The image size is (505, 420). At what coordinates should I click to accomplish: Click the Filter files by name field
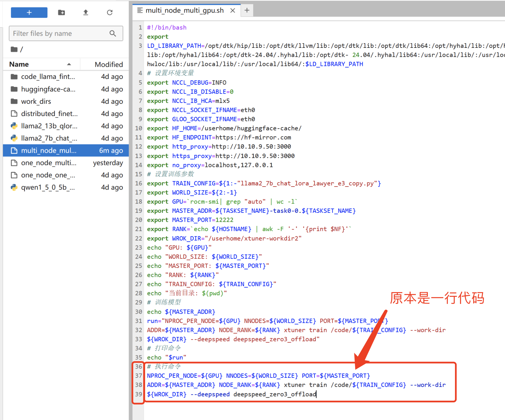[60, 34]
